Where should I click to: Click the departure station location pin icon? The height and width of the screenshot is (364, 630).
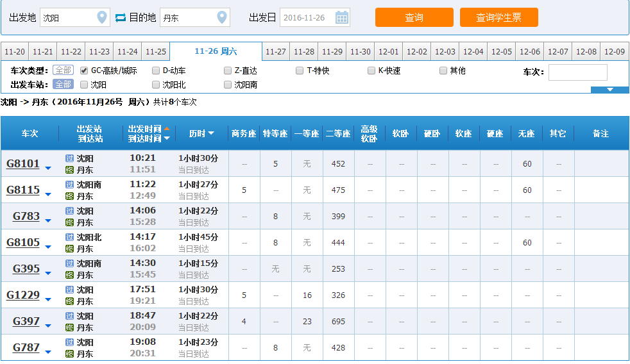[102, 17]
